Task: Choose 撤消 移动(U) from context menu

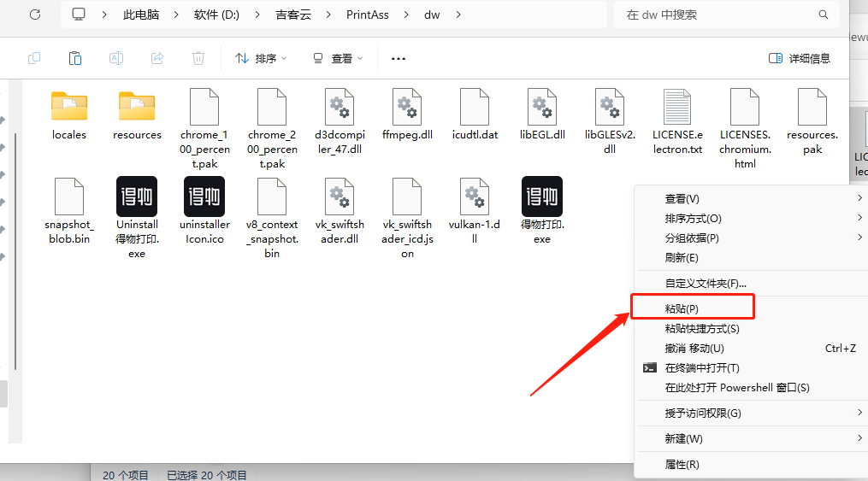Action: (752, 349)
